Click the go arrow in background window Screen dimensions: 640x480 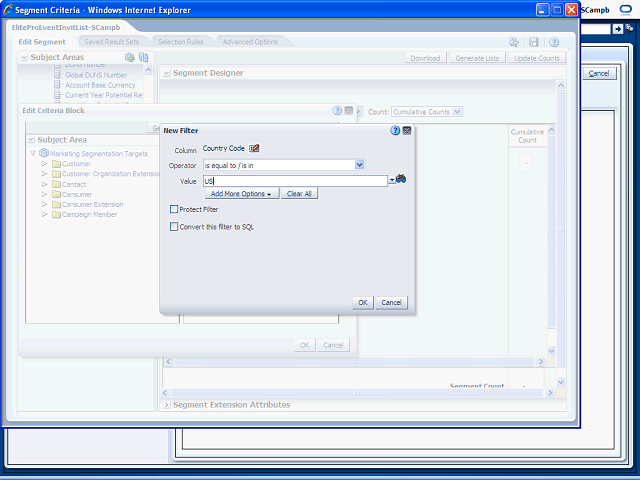618,29
